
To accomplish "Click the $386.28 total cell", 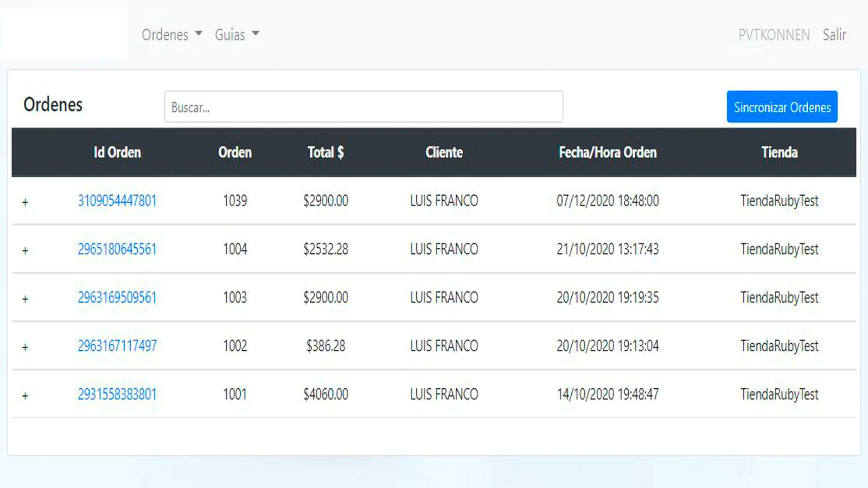I will coord(325,346).
